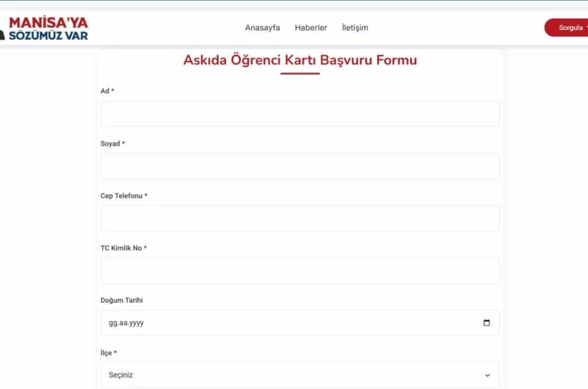This screenshot has width=588, height=389.
Task: Open the calendar picker icon
Action: pos(486,323)
